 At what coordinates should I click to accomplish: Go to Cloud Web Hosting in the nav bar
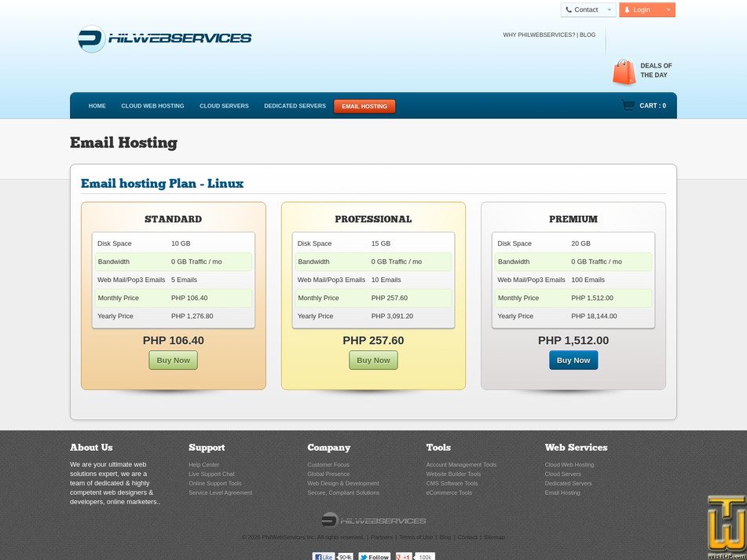pyautogui.click(x=152, y=106)
